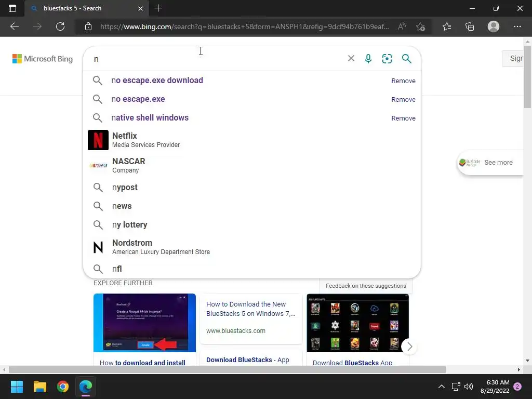Click Microsoft Edge taskbar icon
This screenshot has width=532, height=399.
pos(86,387)
